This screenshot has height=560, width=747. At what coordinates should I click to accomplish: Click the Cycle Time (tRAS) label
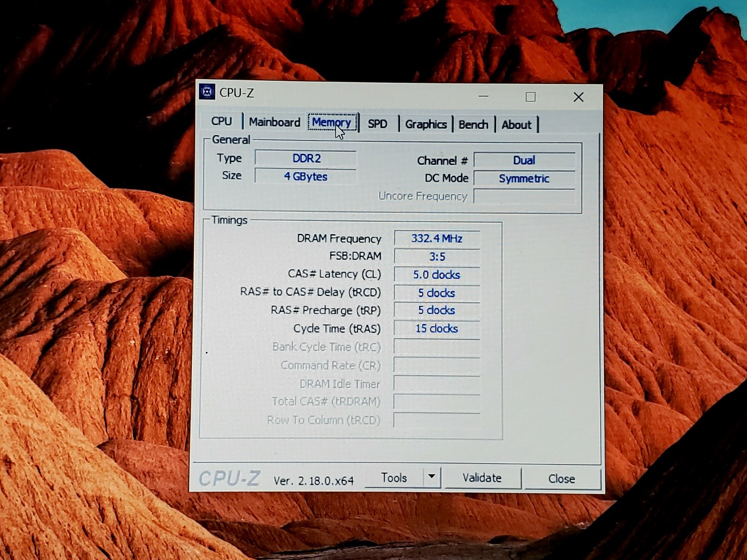pos(337,329)
